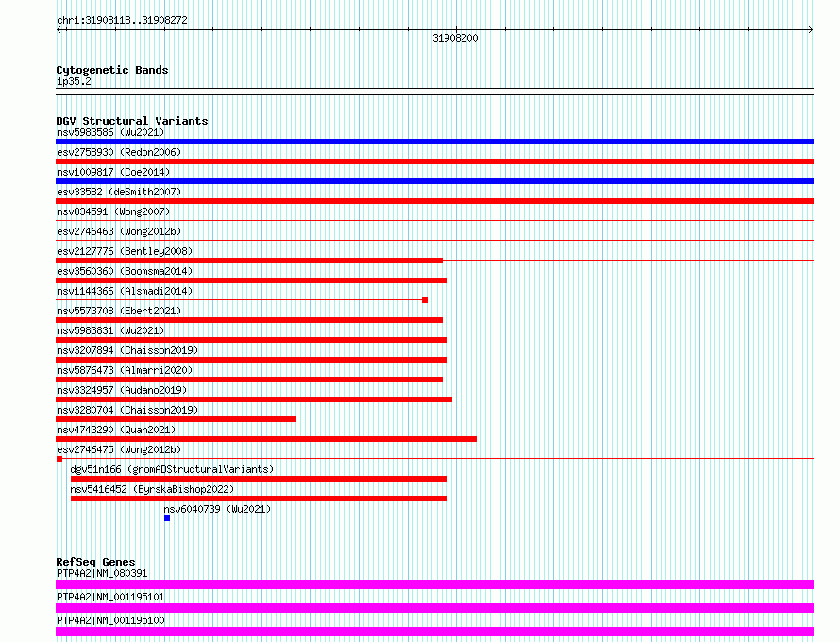Click nsv5416452 (ByrskaBishop2022) label
The height and width of the screenshot is (642, 840).
click(x=152, y=489)
